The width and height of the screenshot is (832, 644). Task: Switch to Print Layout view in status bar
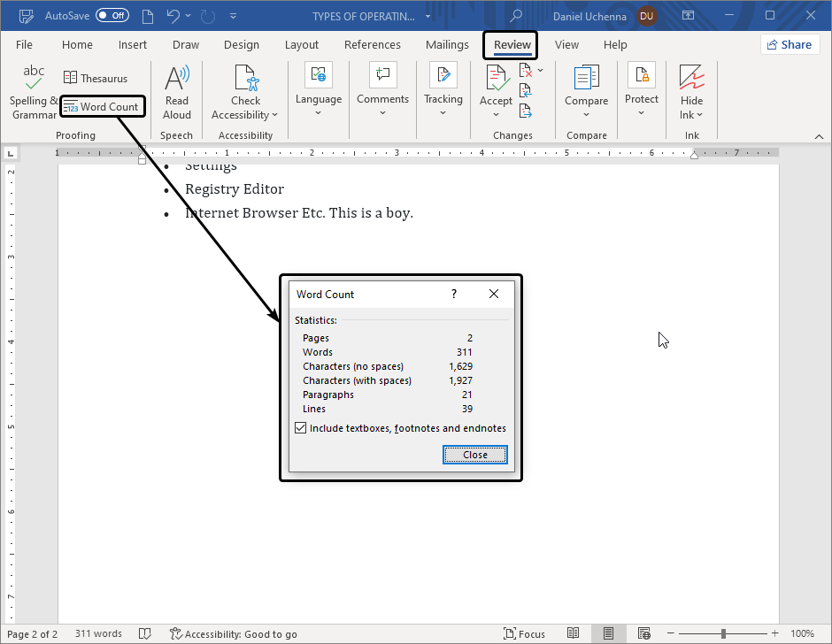click(608, 633)
